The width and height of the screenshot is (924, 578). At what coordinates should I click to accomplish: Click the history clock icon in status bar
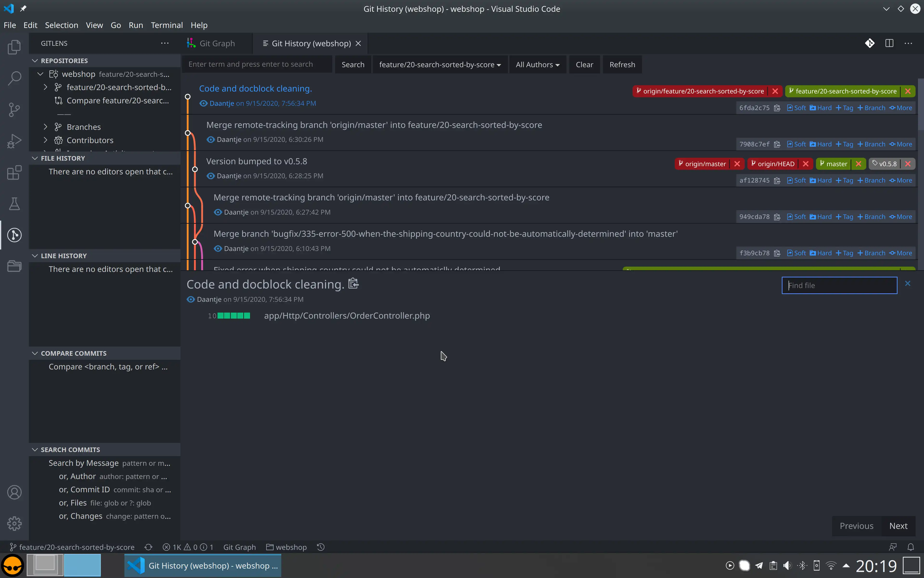321,547
